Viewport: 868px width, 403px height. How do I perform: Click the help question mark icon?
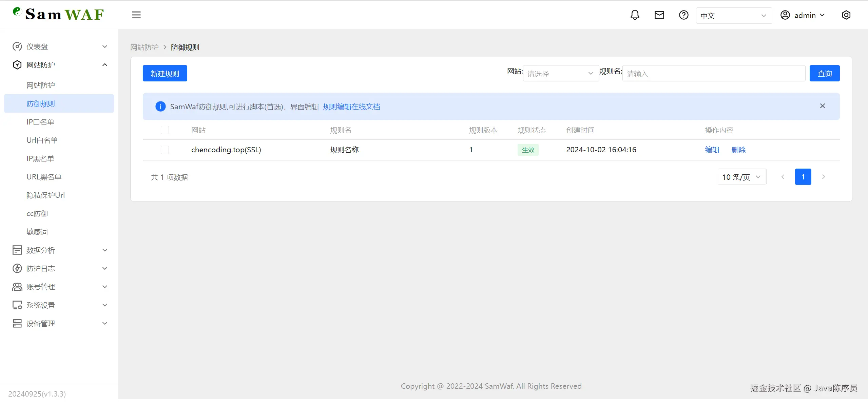(x=683, y=15)
